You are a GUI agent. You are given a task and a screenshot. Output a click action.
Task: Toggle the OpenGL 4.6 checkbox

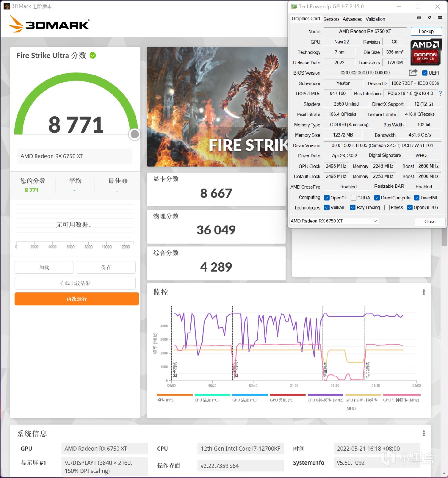[410, 207]
